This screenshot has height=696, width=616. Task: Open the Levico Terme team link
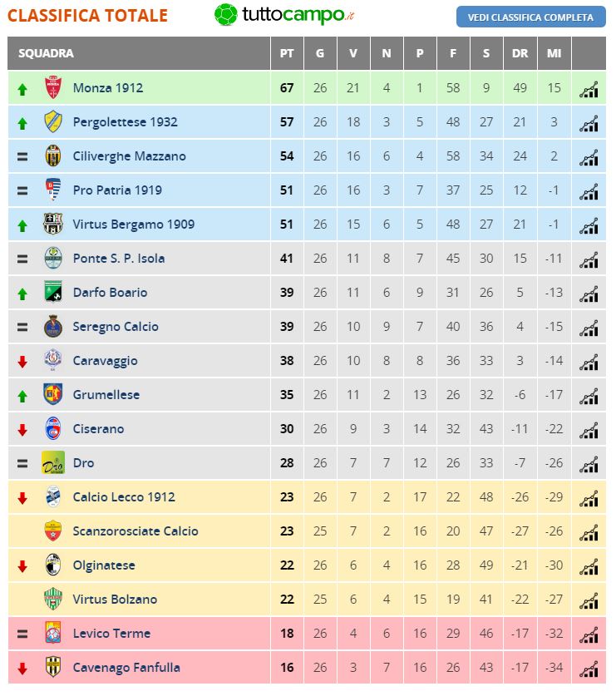[x=111, y=634]
